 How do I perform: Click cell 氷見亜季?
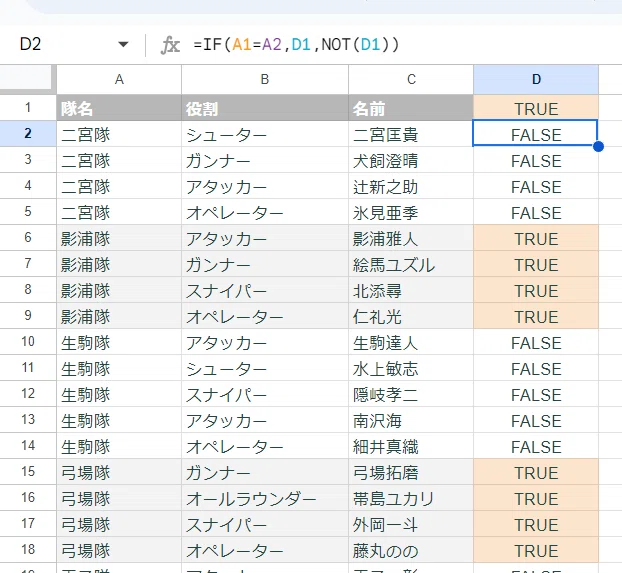click(411, 212)
